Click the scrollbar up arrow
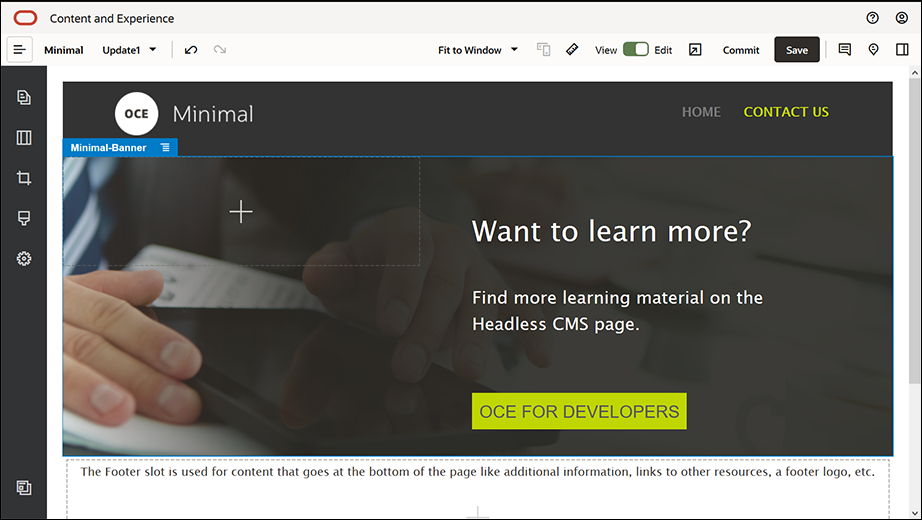 [914, 72]
